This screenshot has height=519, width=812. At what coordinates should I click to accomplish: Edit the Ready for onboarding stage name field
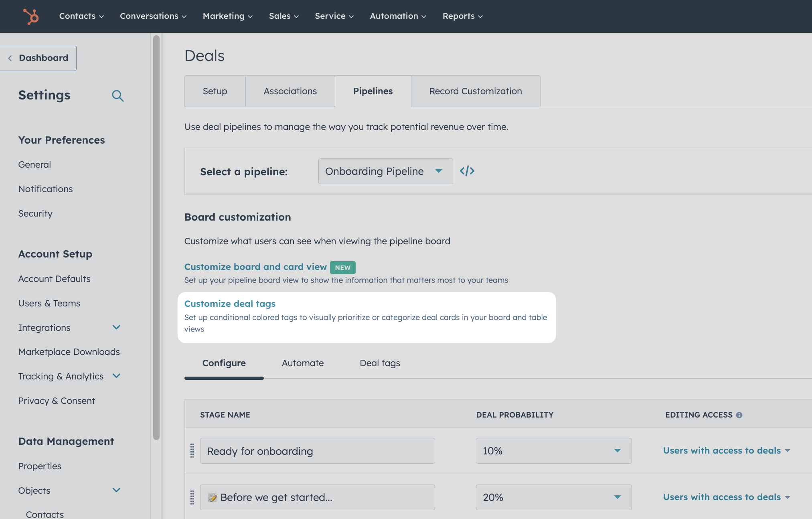[317, 450]
